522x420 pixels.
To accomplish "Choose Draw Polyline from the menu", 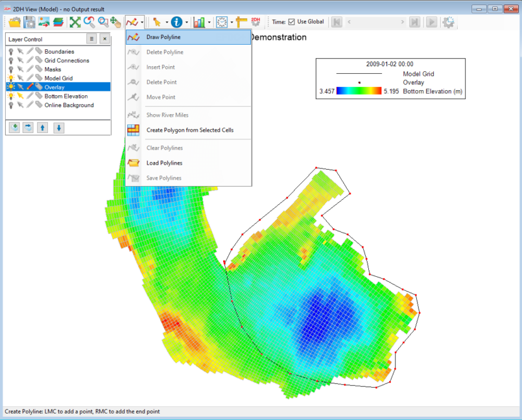I will pyautogui.click(x=163, y=37).
